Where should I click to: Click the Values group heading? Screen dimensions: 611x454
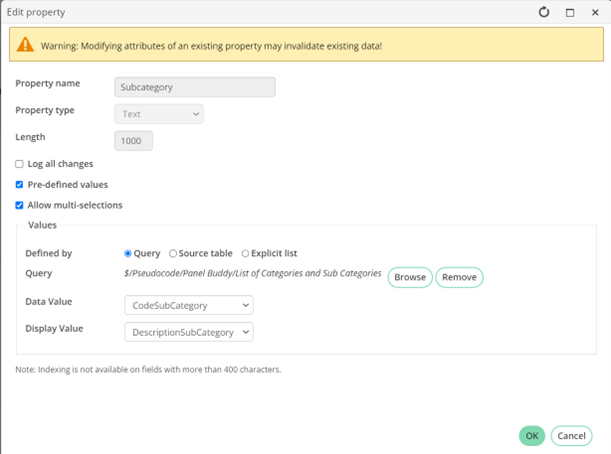click(x=42, y=225)
